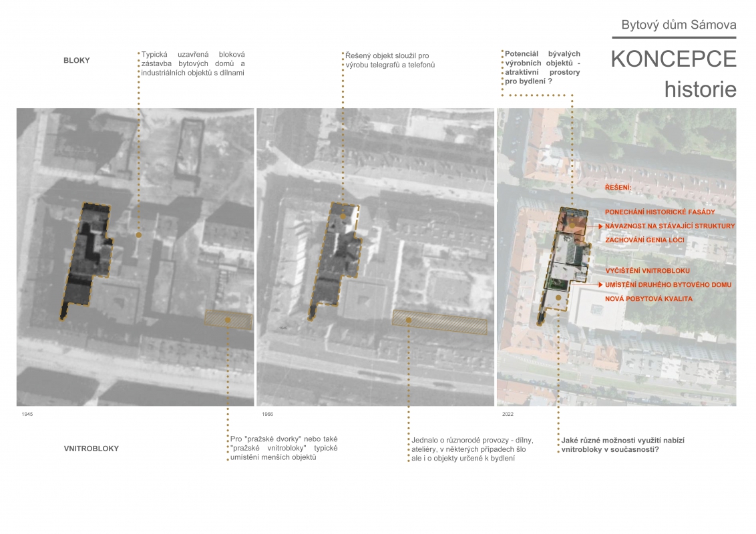Select the 'BLOKY' section heading
The height and width of the screenshot is (534, 756).
click(76, 60)
